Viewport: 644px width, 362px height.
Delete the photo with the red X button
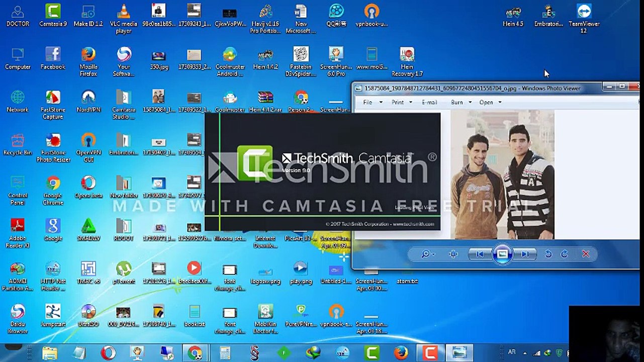point(586,254)
